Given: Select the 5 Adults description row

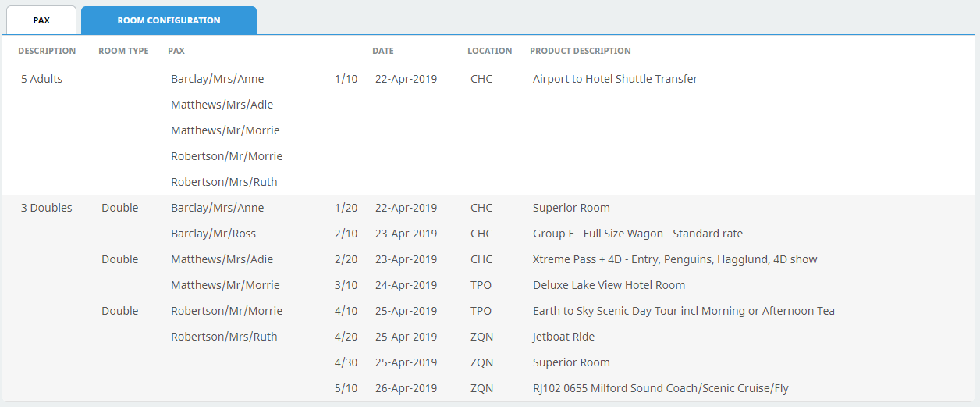Looking at the screenshot, I should click(41, 79).
